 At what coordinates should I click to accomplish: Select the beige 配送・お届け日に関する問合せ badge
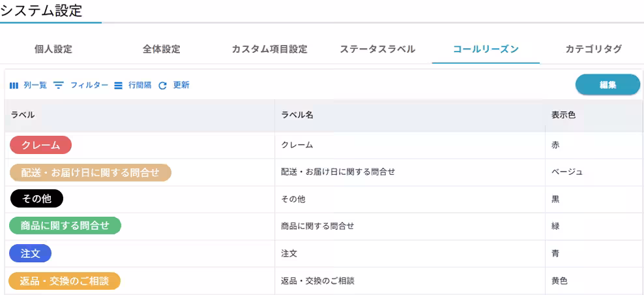point(90,172)
